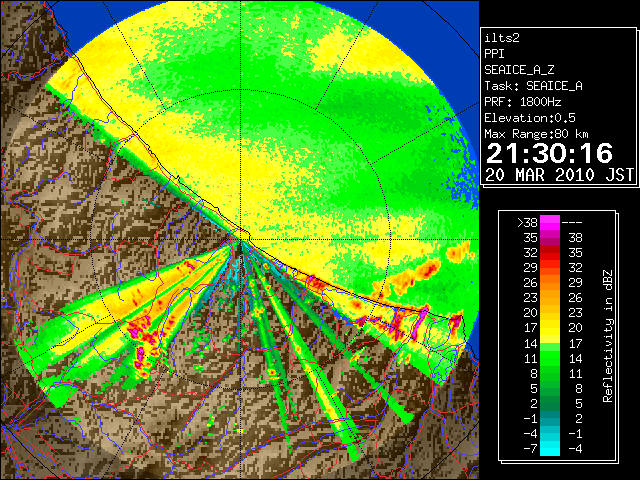Click the "SEAICE_A_Z" product label
This screenshot has width=640, height=480.
[x=519, y=70]
